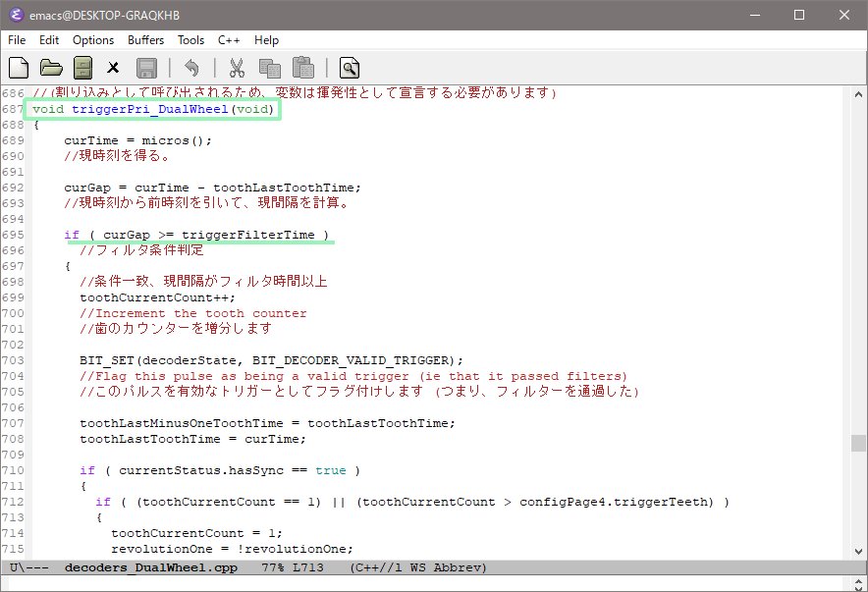The height and width of the screenshot is (592, 868).
Task: Copy selection using the toolbar copy icon
Action: (x=269, y=68)
